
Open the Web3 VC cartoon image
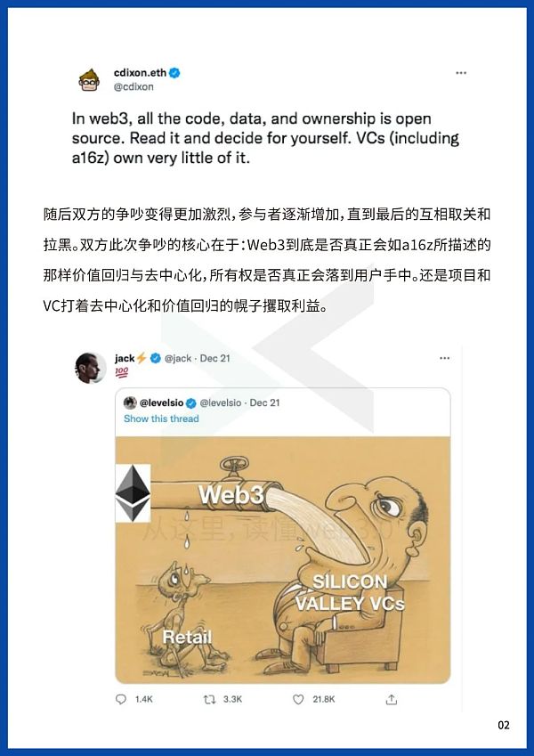click(x=282, y=559)
